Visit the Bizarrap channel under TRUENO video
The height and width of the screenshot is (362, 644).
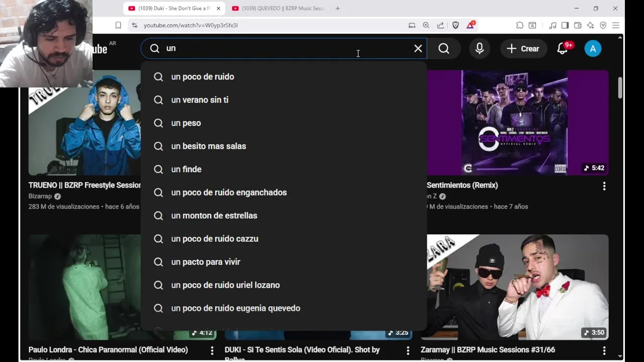click(x=40, y=196)
